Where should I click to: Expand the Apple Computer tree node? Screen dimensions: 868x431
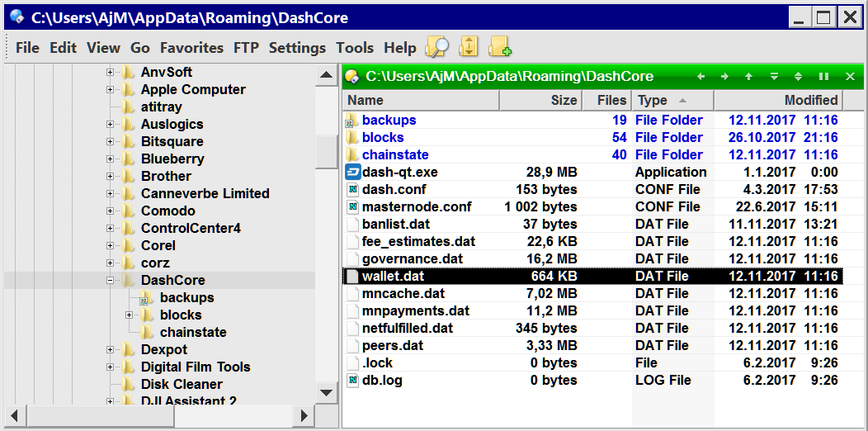tap(111, 89)
